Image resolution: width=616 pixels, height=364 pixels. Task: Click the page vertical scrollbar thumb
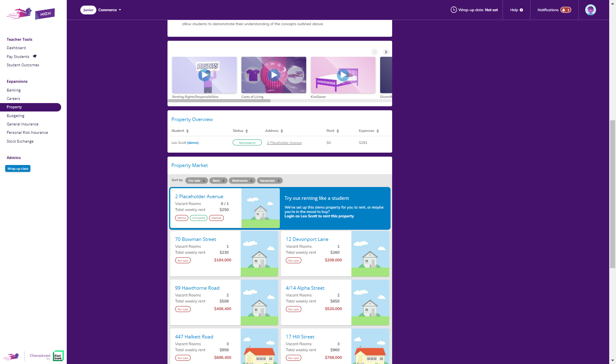tap(612, 194)
